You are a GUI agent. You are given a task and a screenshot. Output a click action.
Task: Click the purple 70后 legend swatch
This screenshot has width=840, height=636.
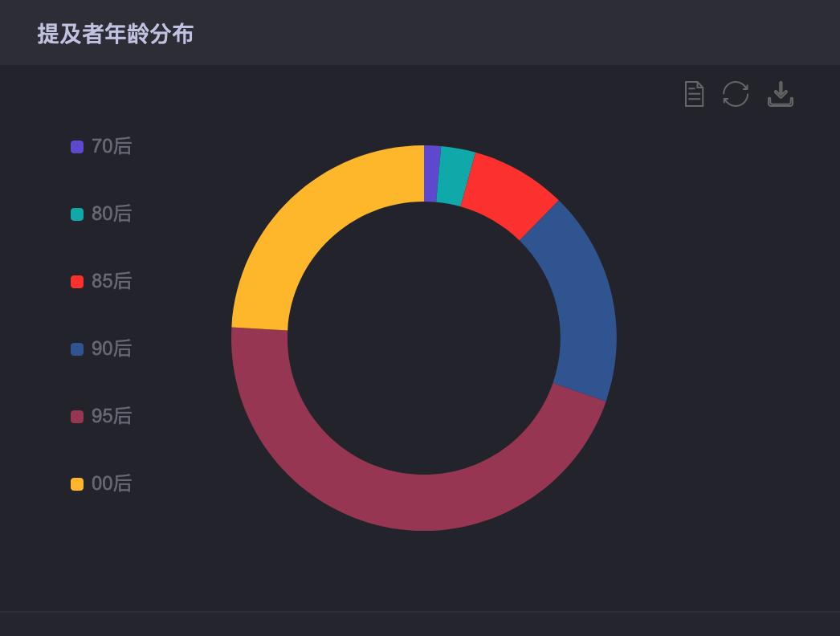coord(77,147)
